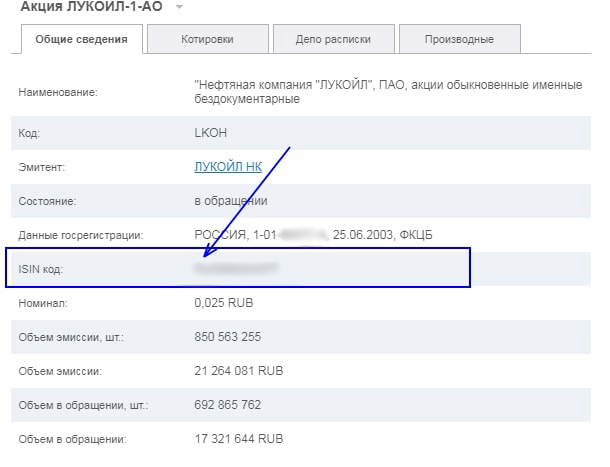This screenshot has width=610, height=467.
Task: Click the Номинал label
Action: coord(43,303)
